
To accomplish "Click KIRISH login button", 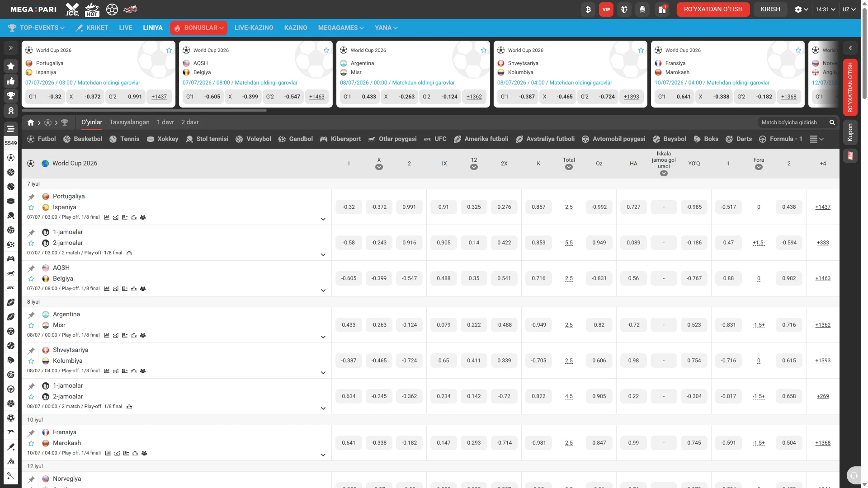I will coord(770,9).
